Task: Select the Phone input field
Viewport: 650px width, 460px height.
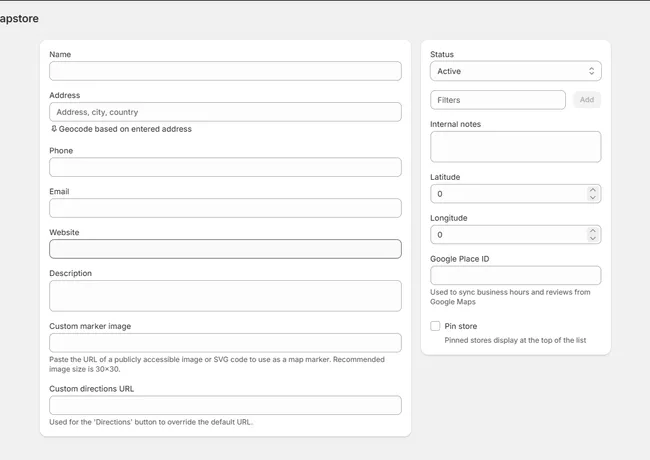Action: (x=225, y=167)
